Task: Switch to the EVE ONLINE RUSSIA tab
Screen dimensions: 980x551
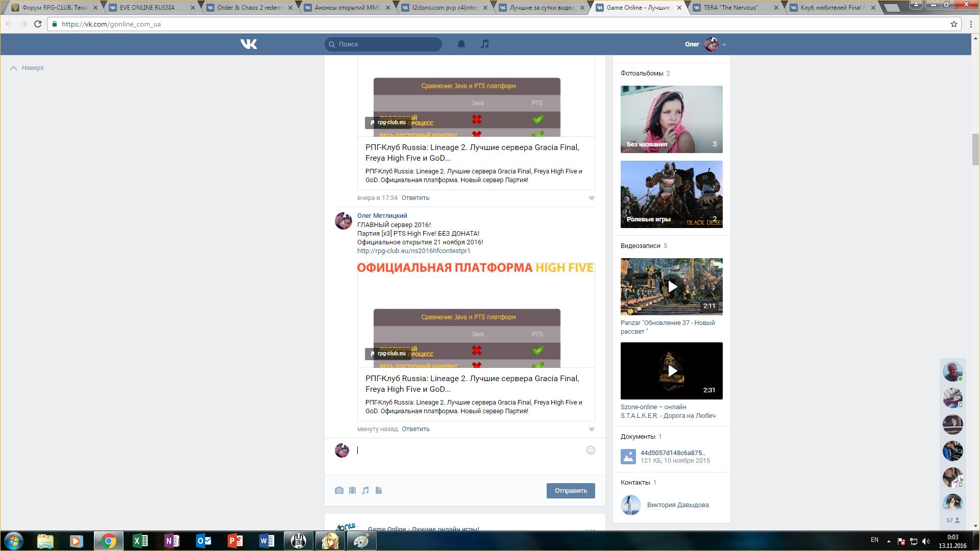Action: click(147, 8)
